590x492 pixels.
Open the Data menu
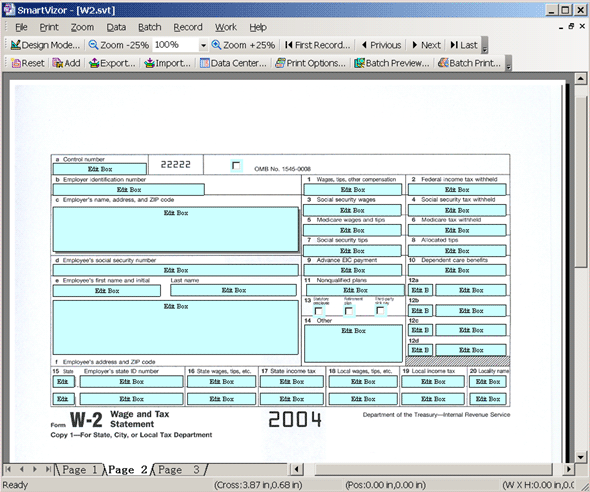(116, 27)
